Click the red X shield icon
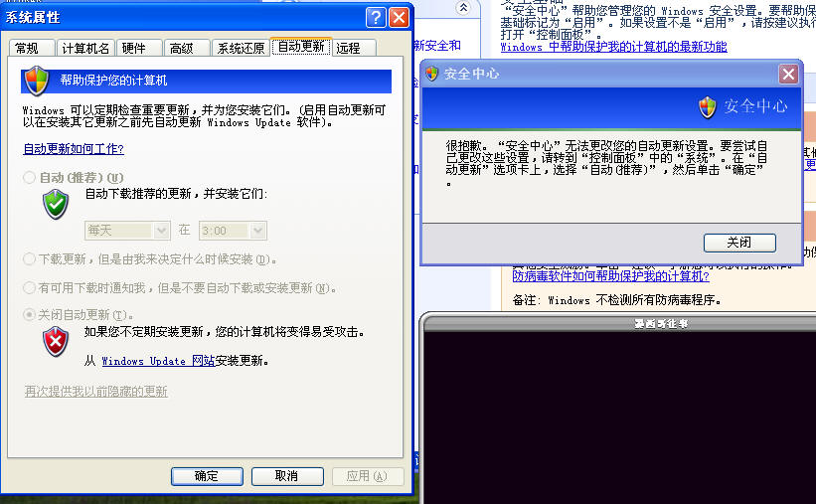816x504 pixels. (x=56, y=342)
